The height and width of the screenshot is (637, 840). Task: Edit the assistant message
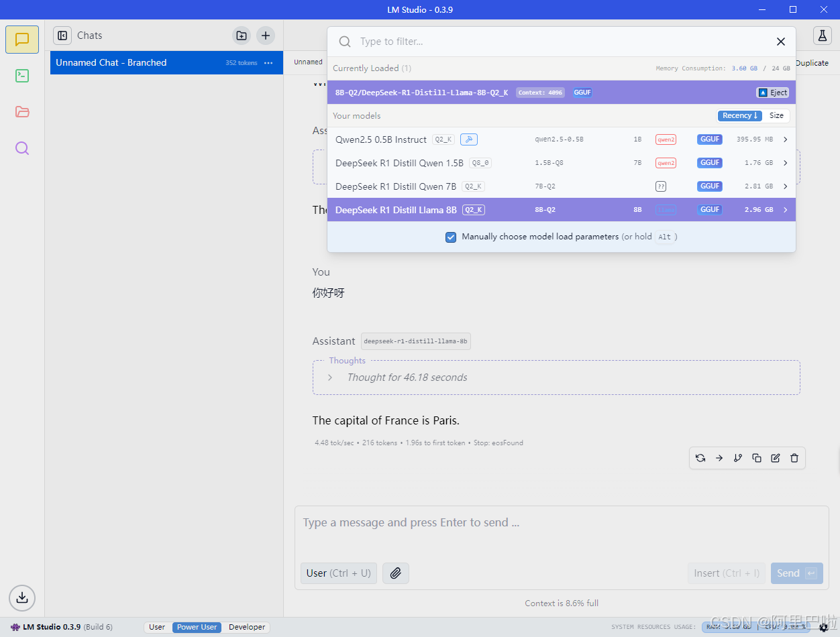tap(776, 458)
